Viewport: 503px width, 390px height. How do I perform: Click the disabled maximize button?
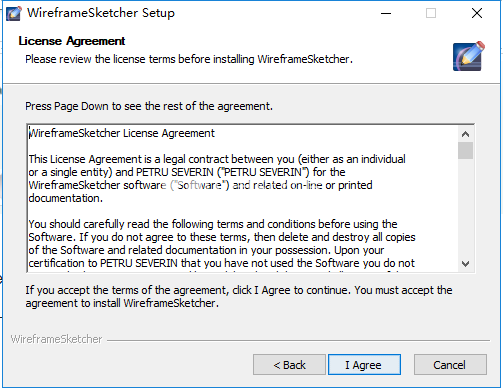431,13
